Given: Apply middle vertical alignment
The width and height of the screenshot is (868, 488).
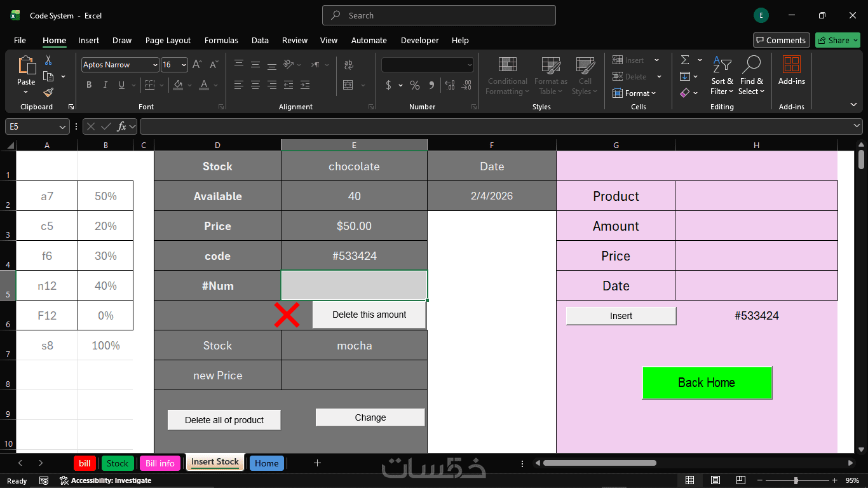Looking at the screenshot, I should pos(255,64).
